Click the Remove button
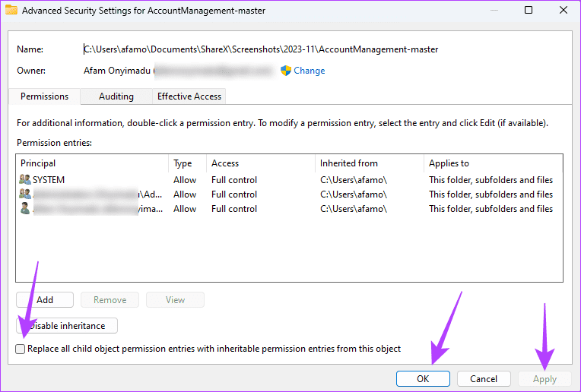581x392 pixels. click(x=110, y=300)
